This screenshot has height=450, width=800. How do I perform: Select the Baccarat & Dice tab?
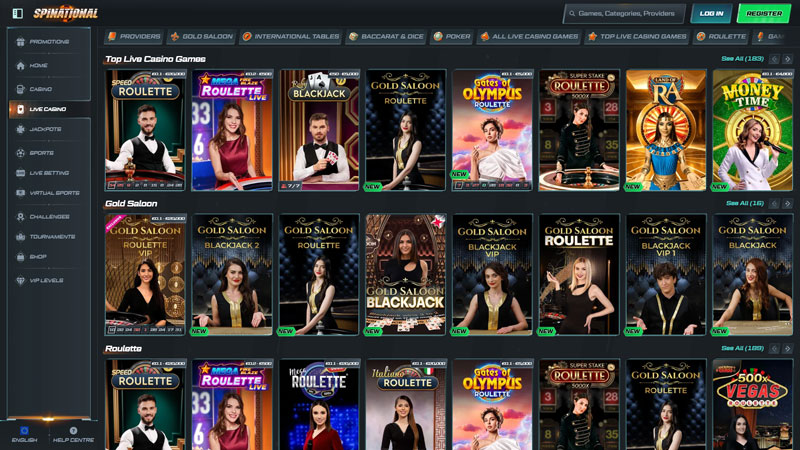tap(386, 36)
